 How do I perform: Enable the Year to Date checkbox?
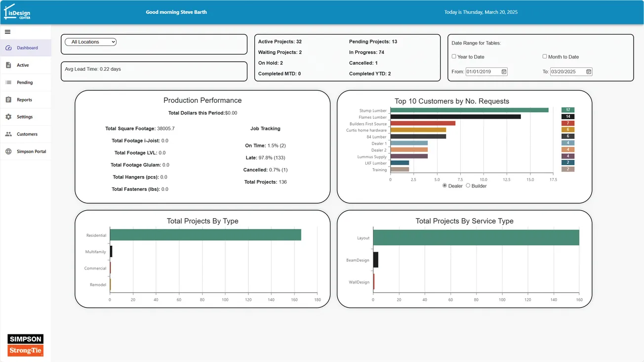click(453, 56)
